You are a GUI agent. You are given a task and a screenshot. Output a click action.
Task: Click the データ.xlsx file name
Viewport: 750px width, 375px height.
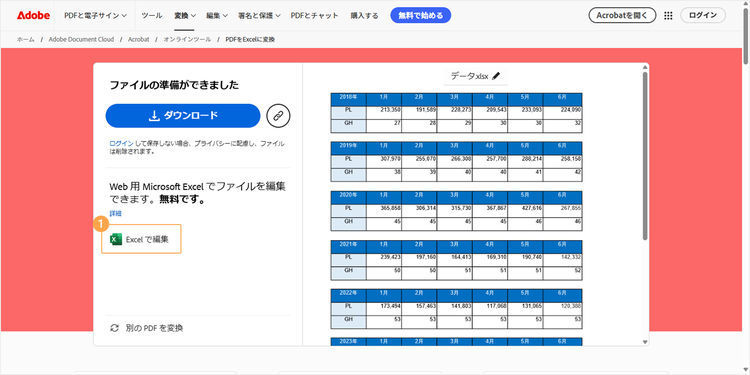pyautogui.click(x=469, y=76)
